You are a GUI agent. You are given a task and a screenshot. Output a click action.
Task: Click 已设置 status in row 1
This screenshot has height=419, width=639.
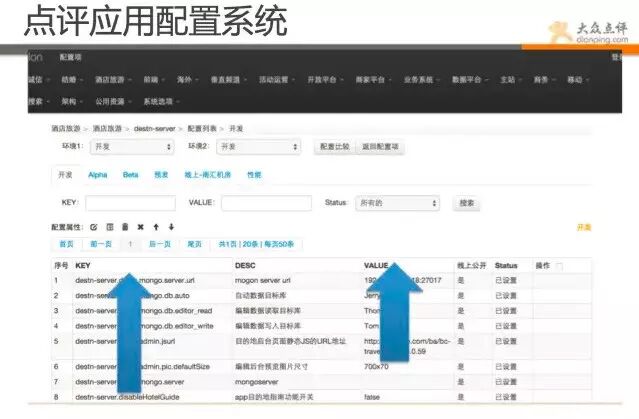pyautogui.click(x=506, y=280)
